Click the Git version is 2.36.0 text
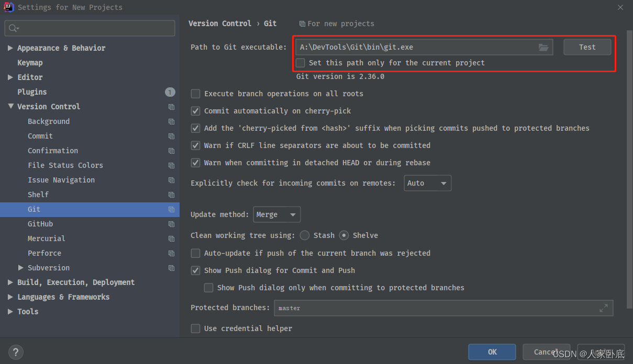Screen dimensions: 633x364 (x=340, y=76)
